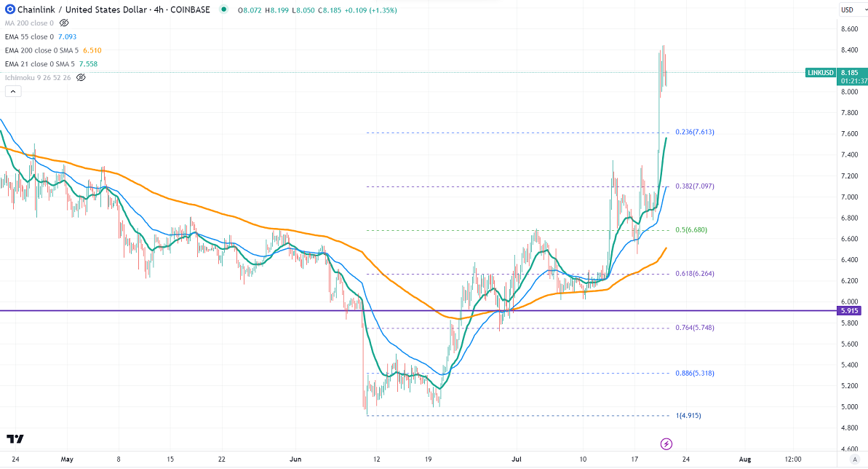This screenshot has width=868, height=469.
Task: Click the LINKUSD price label tag
Action: click(821, 73)
